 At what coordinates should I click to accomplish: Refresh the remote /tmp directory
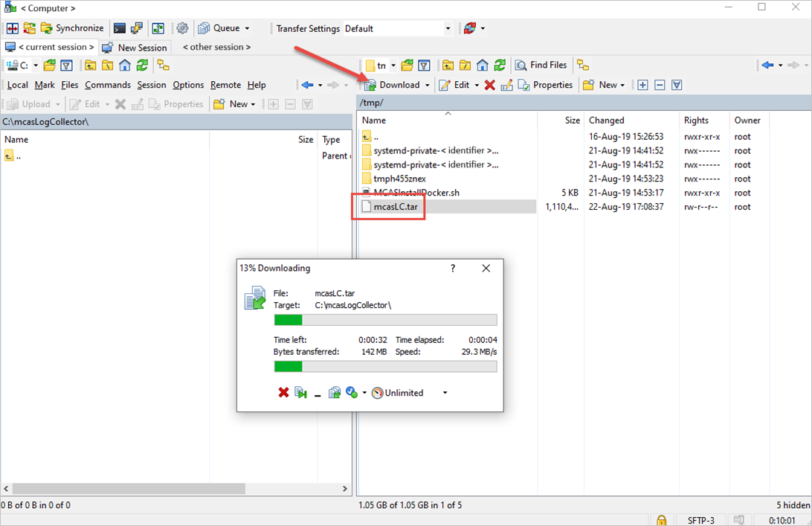coord(500,65)
